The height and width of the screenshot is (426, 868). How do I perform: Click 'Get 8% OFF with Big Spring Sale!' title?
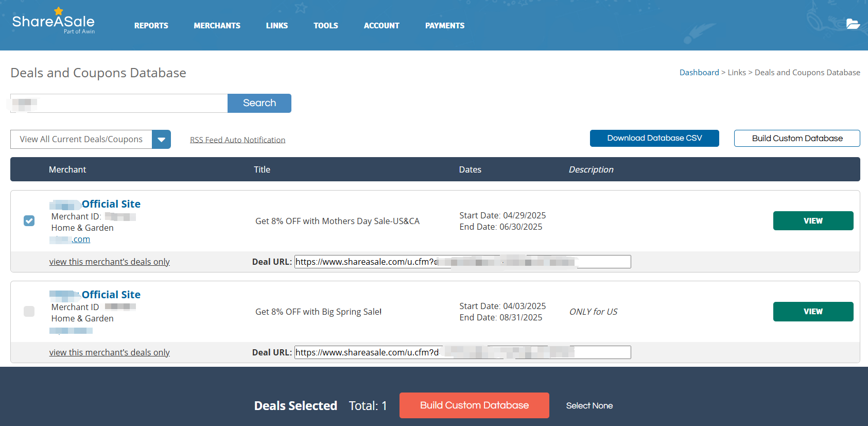pos(318,312)
